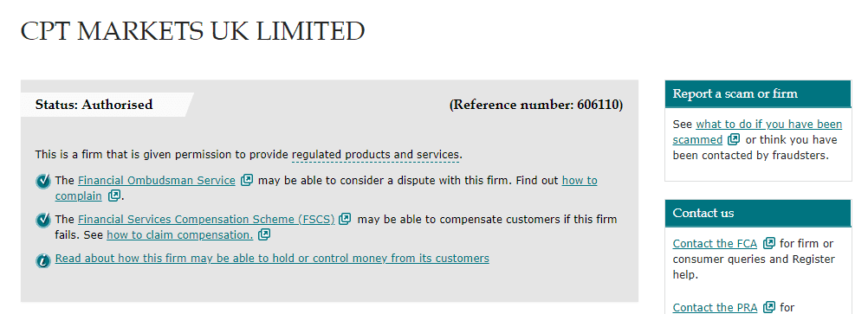
Task: Open 'how to complain' link
Action: click(326, 188)
